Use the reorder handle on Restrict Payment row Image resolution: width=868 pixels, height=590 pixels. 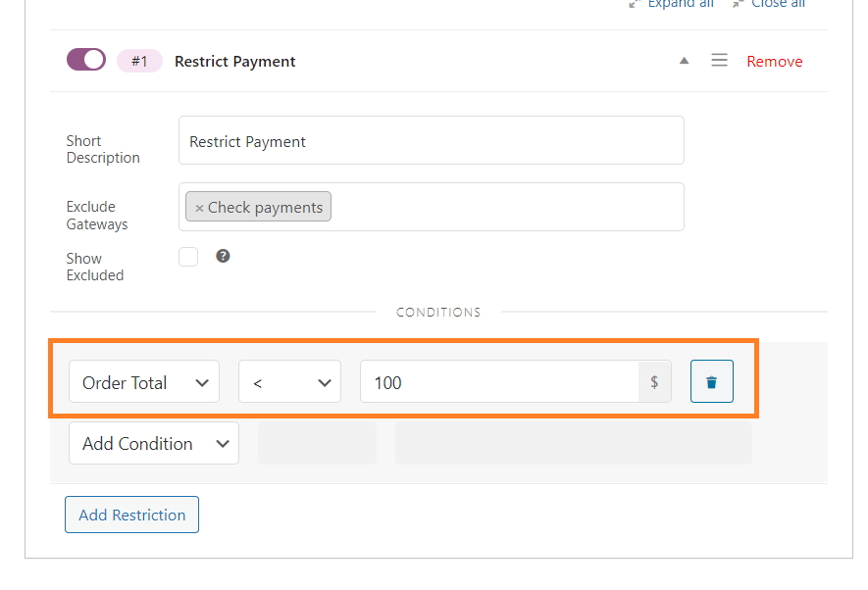coord(719,60)
